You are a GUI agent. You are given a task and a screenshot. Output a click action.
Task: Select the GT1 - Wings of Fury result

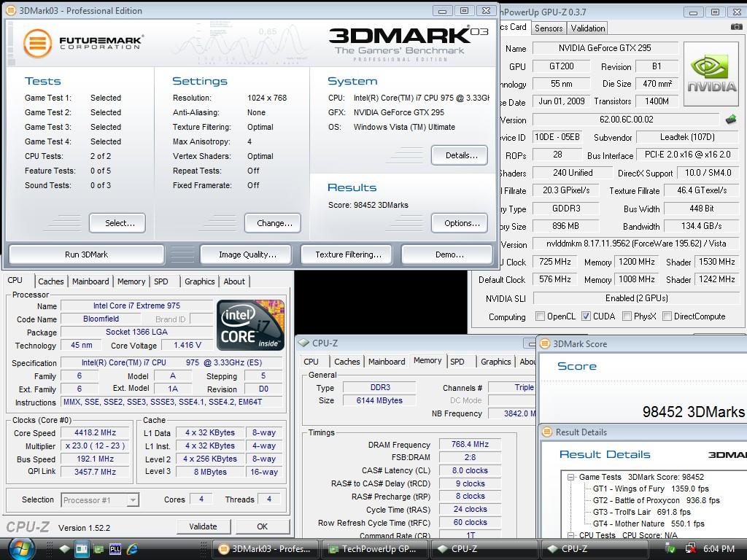click(x=651, y=489)
